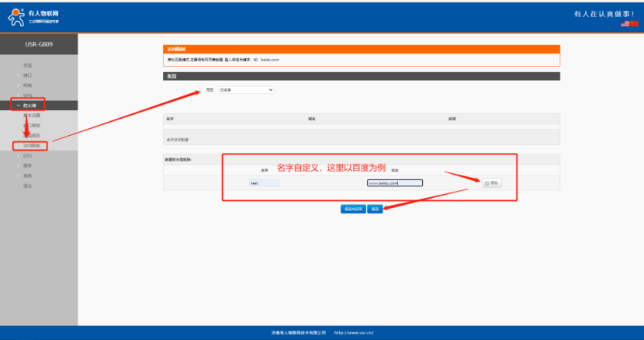Open the 方式 whitelist mode dropdown

(247, 90)
